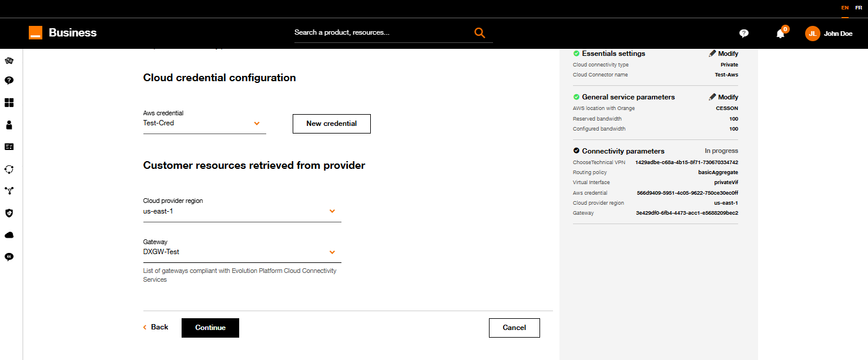868x360 pixels.
Task: Click the pencil icon next to Essentials settings
Action: click(x=712, y=54)
